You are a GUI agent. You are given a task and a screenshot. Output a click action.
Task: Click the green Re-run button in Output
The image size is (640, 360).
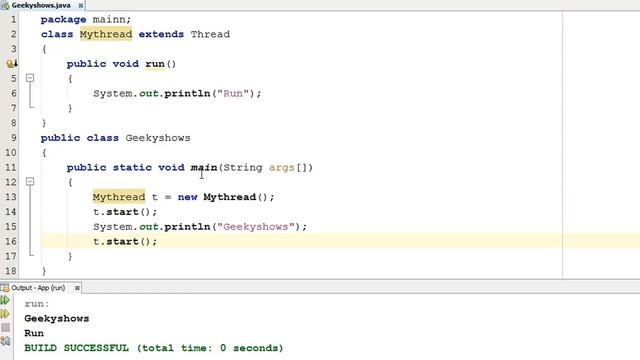tap(5, 300)
